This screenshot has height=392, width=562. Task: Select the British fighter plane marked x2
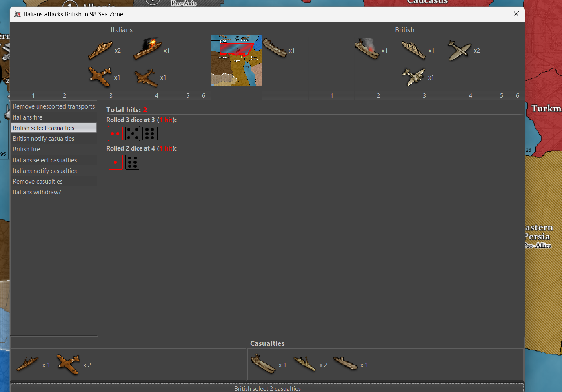[459, 51]
